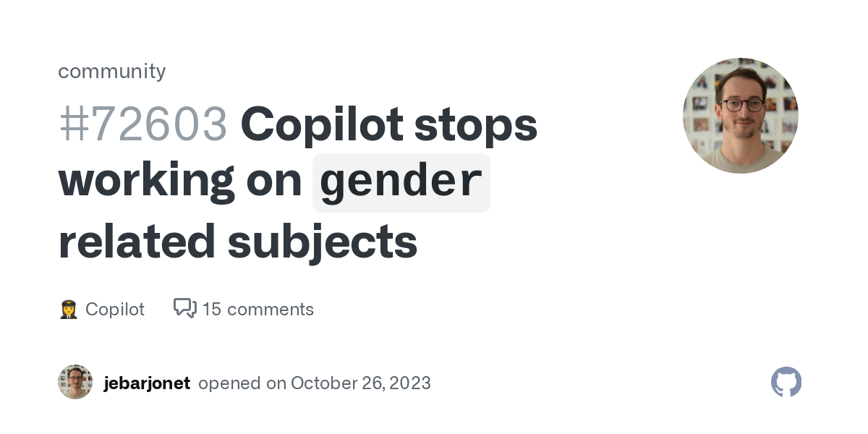Click the opened on text
868x434 pixels.
(242, 383)
